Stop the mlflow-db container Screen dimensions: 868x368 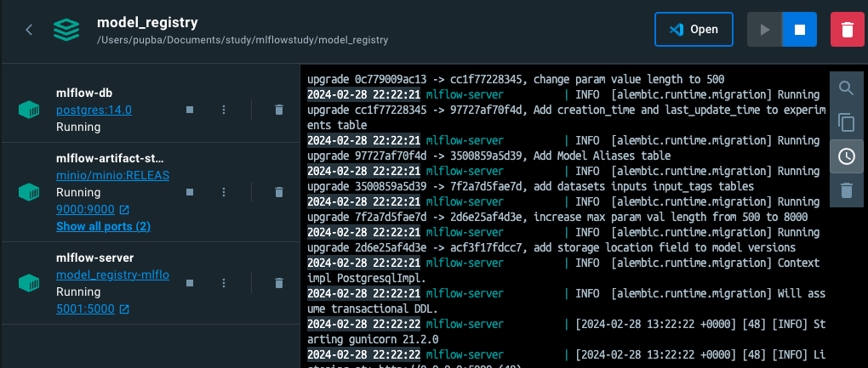pyautogui.click(x=190, y=110)
